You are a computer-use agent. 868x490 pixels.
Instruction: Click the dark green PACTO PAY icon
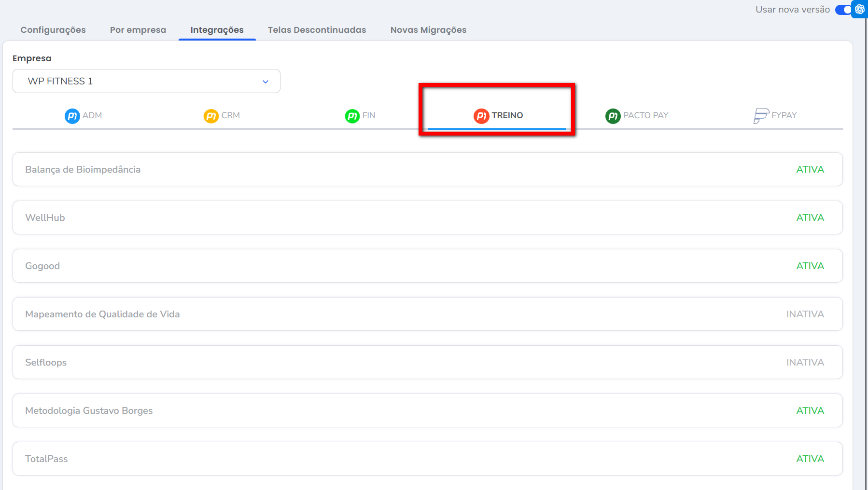click(x=613, y=116)
